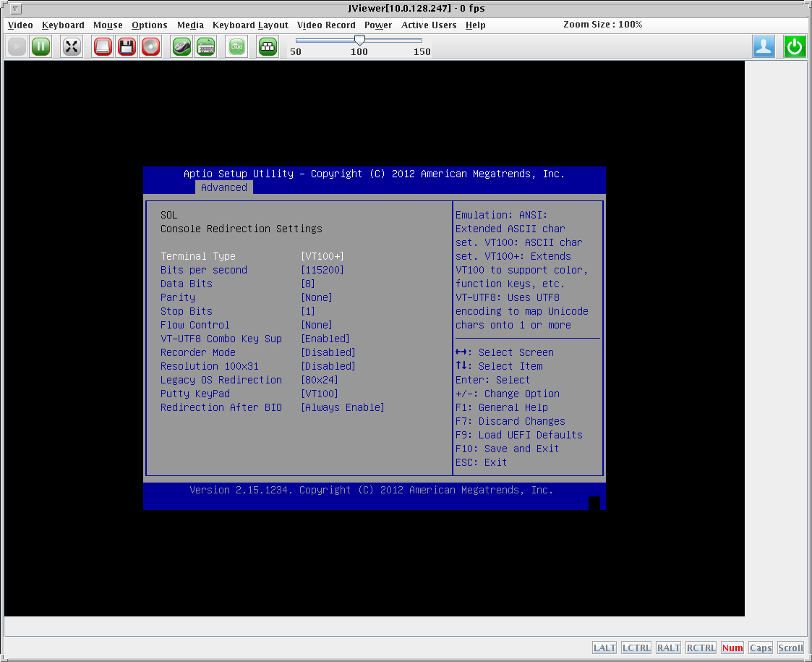Open floppy media redirection icon
812x662 pixels.
pos(127,47)
